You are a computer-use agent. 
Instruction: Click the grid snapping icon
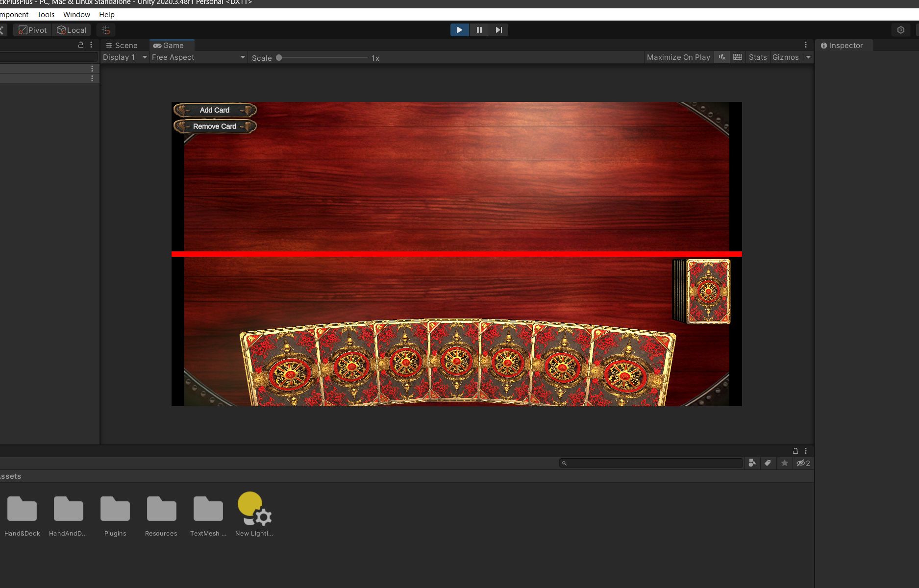106,30
